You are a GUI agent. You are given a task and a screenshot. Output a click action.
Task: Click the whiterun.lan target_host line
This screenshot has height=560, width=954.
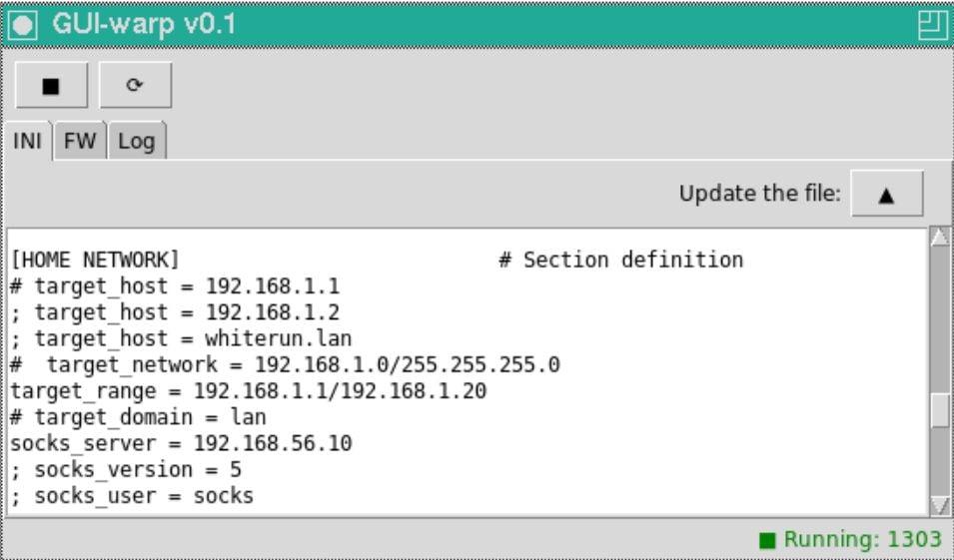coord(181,338)
